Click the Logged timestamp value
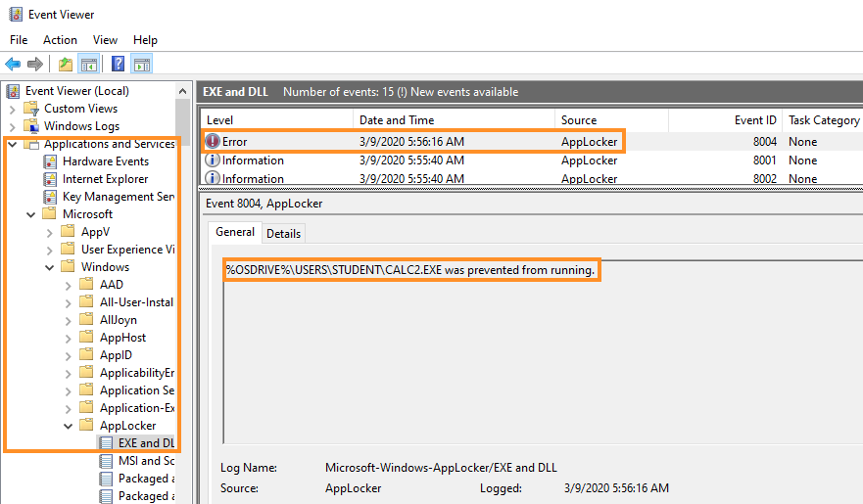 [616, 488]
